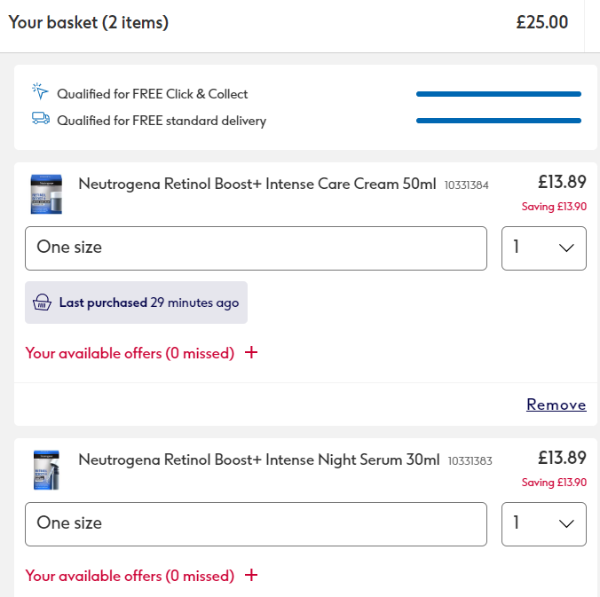600x597 pixels.
Task: Remove the Intense Care Cream from basket
Action: (556, 404)
